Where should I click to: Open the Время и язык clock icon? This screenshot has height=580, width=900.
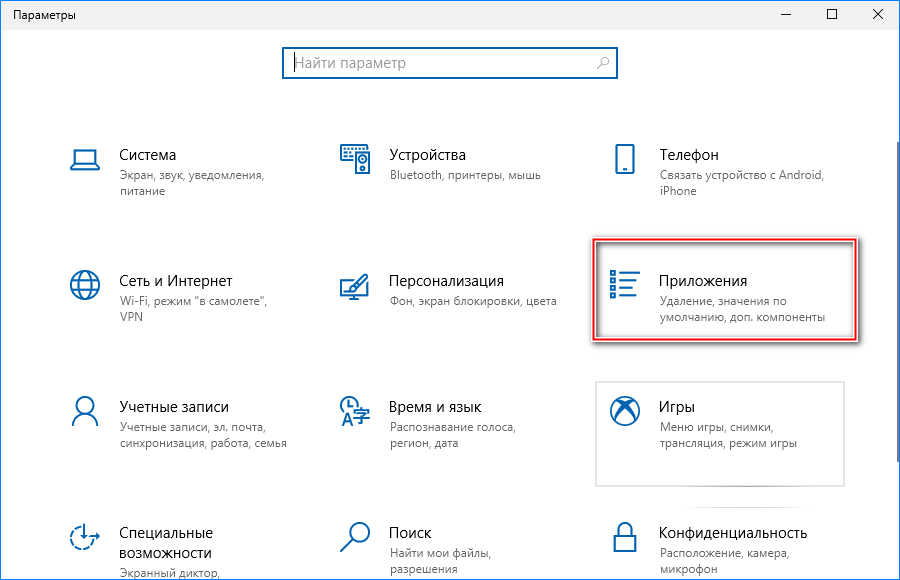pyautogui.click(x=355, y=410)
